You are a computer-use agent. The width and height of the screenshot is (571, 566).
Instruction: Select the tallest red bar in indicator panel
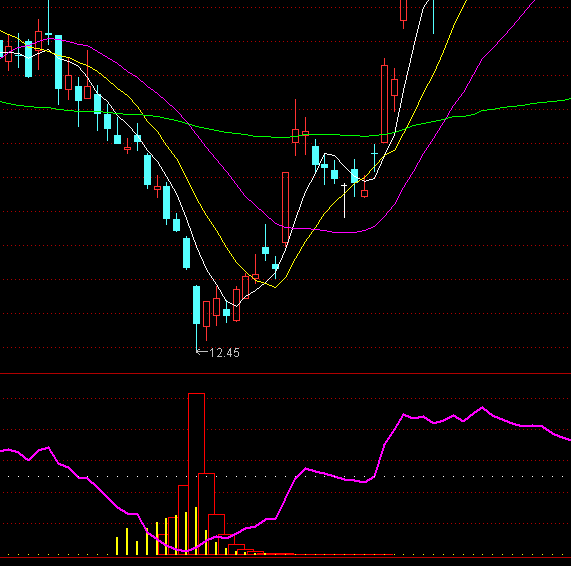coord(196,473)
